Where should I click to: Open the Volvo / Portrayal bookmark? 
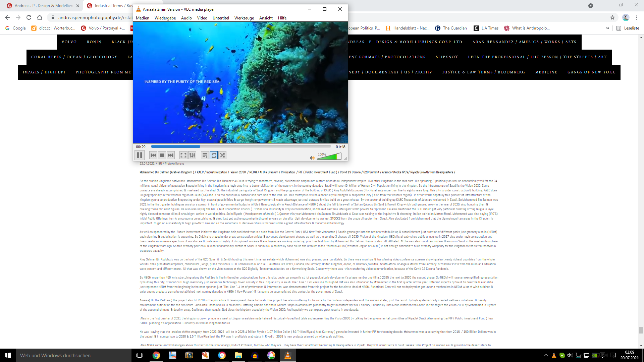pyautogui.click(x=103, y=28)
